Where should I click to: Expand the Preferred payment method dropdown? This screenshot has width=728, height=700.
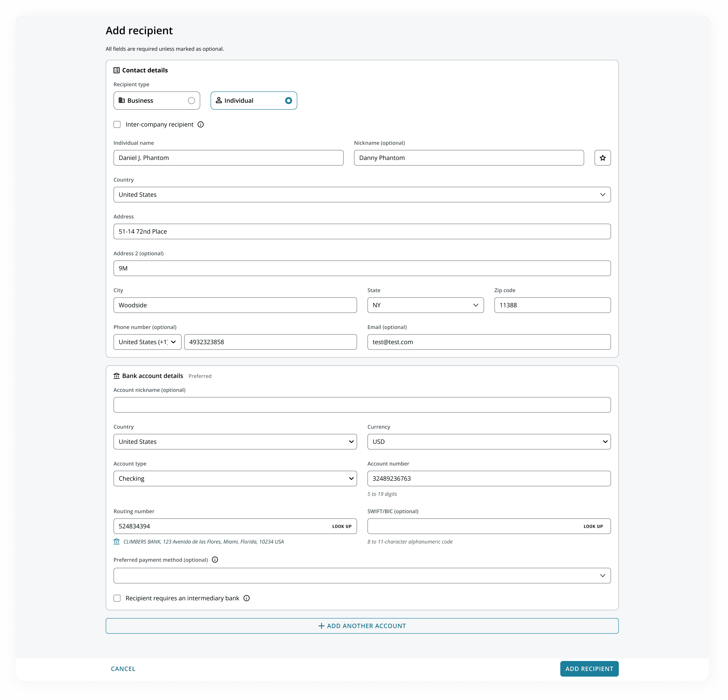tap(362, 575)
